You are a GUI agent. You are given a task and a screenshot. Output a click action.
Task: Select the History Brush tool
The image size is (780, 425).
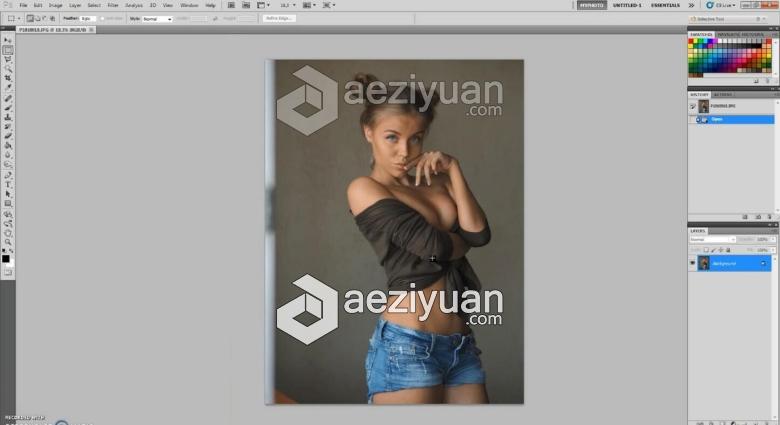point(7,127)
